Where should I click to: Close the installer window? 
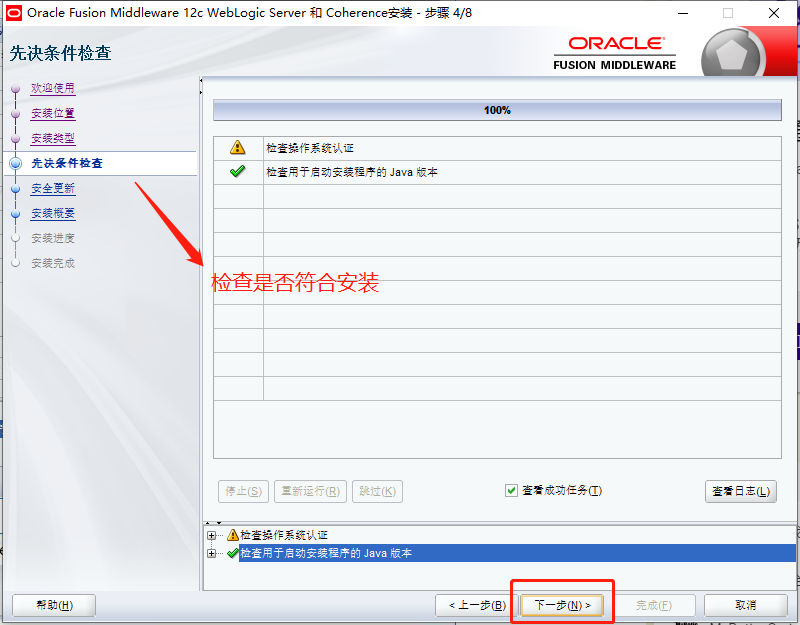tap(774, 13)
